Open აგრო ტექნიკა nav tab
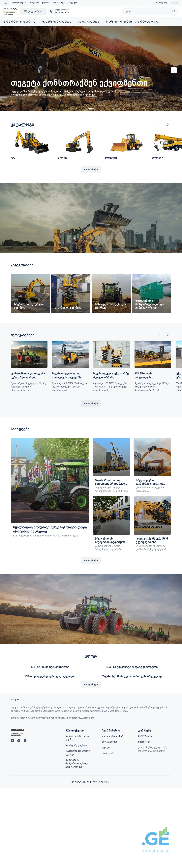 pos(88,22)
